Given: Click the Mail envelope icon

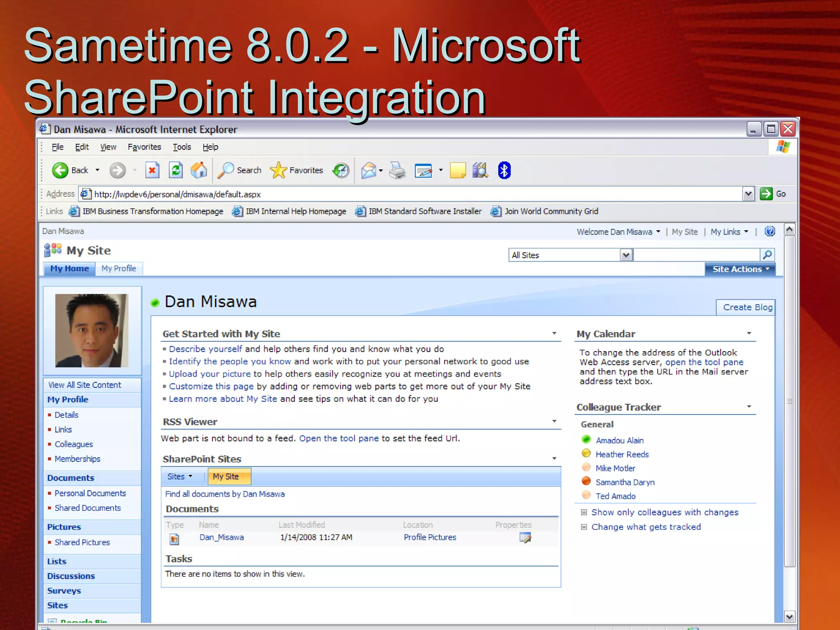Looking at the screenshot, I should click(369, 170).
